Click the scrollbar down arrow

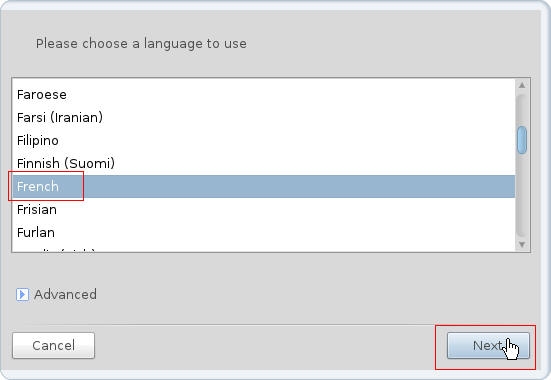(x=522, y=244)
